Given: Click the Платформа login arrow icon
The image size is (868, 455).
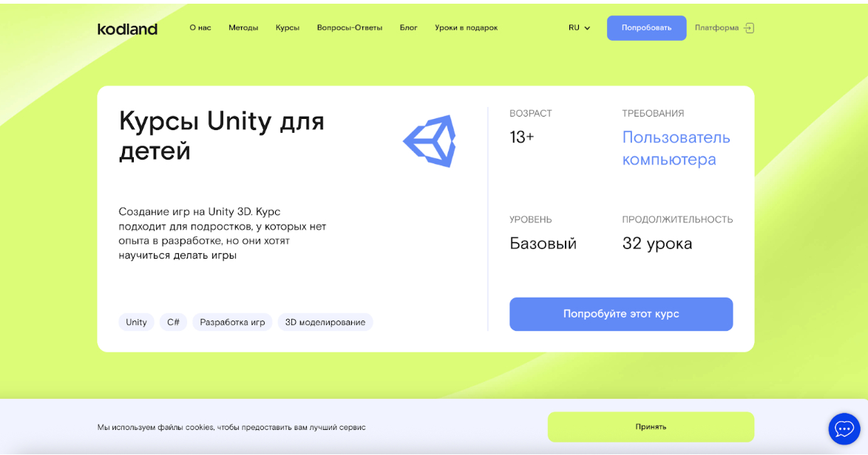Looking at the screenshot, I should 748,27.
